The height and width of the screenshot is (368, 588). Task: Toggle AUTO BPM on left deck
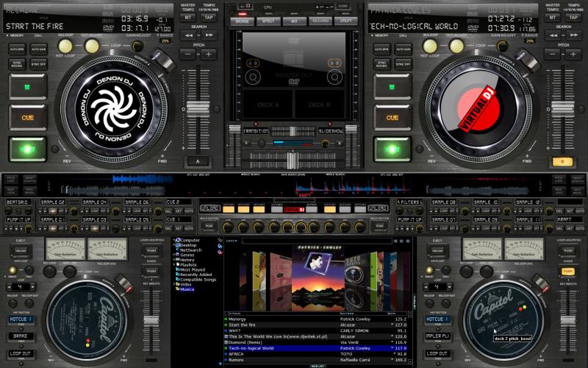[17, 49]
